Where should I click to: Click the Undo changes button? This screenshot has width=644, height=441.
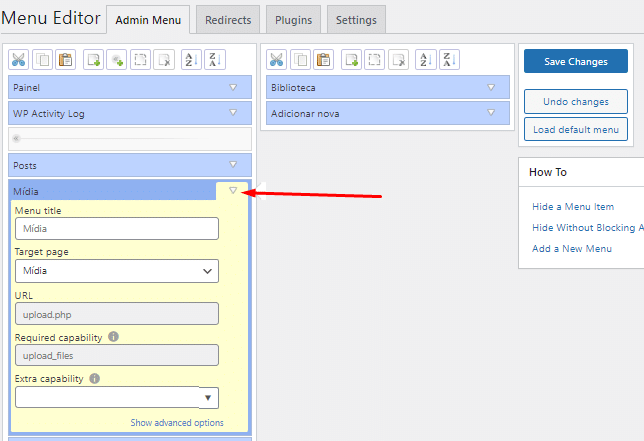[x=575, y=102]
